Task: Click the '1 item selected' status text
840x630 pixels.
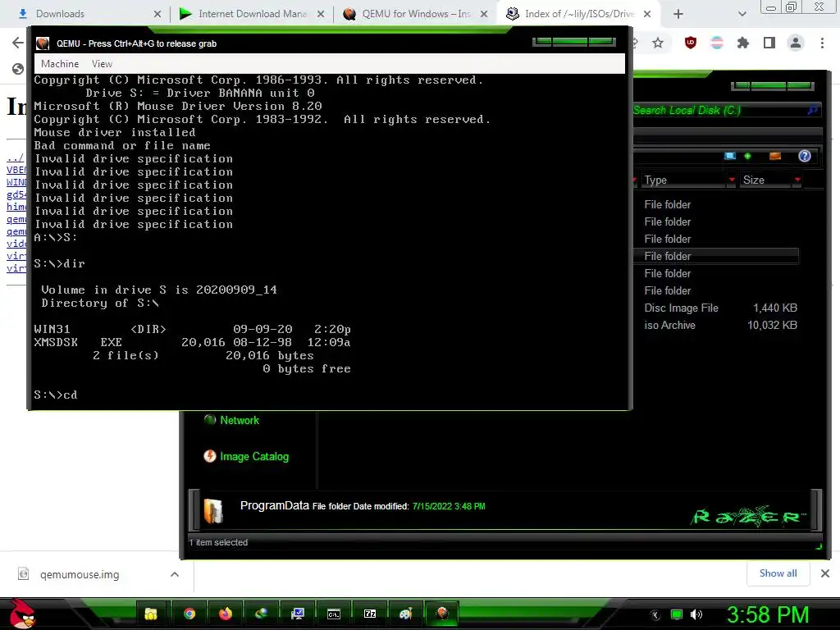Action: point(218,542)
